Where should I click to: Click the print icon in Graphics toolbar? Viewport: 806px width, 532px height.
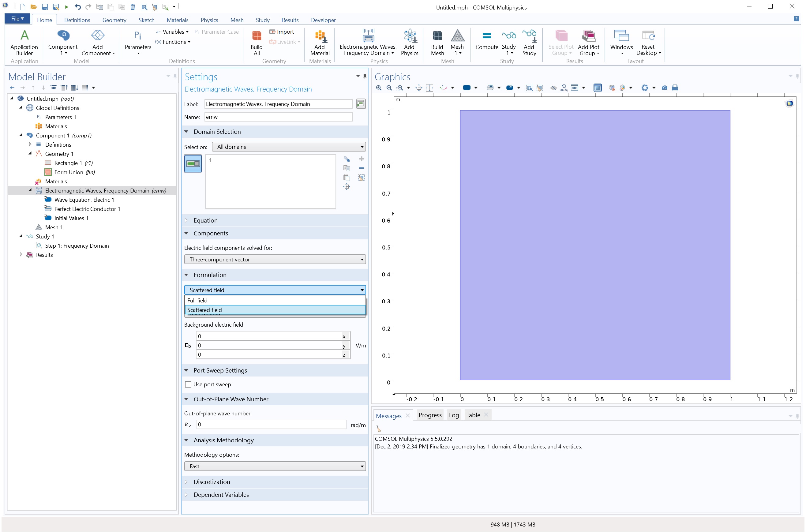coord(675,88)
